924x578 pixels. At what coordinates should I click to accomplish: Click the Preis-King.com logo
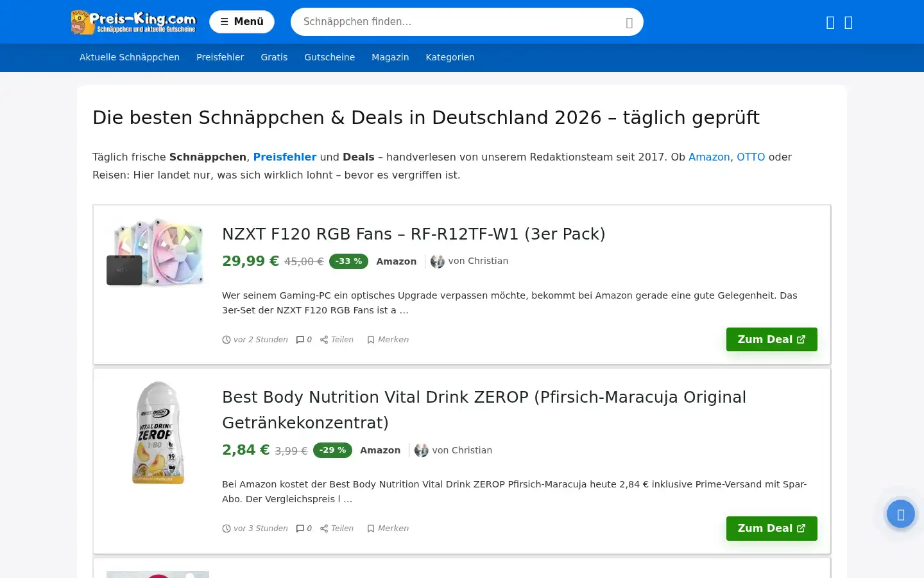point(133,22)
